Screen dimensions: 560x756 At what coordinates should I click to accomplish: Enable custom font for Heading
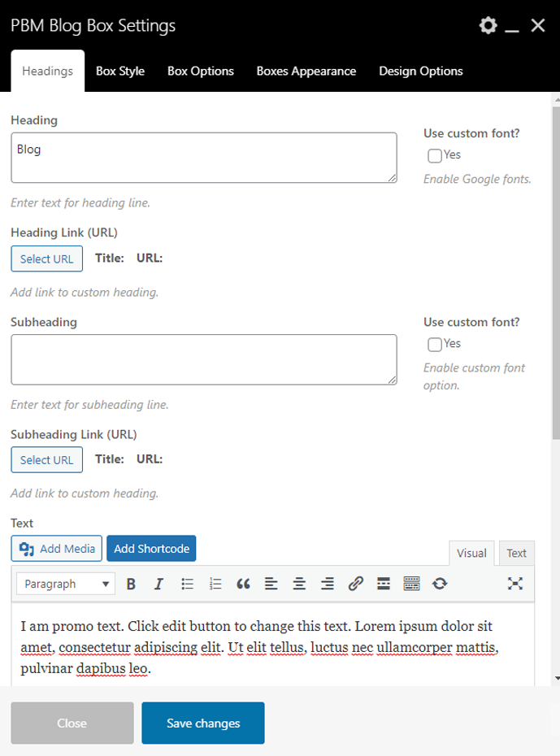tap(435, 155)
